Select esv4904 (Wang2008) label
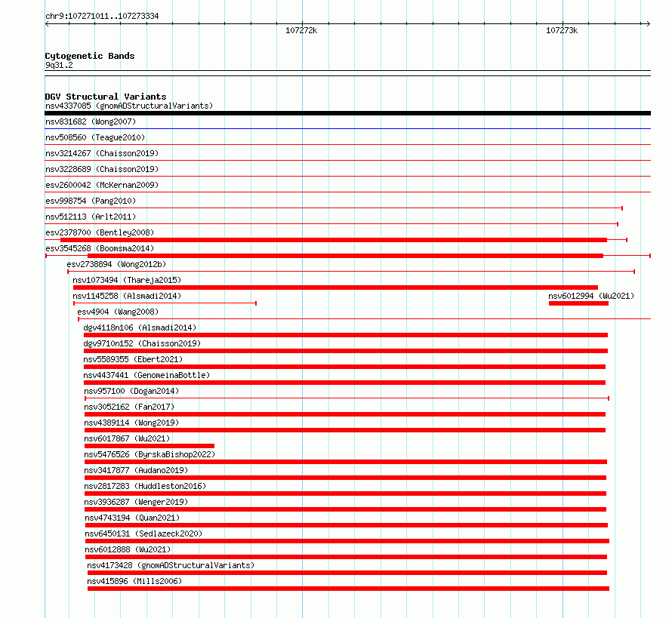Image resolution: width=672 pixels, height=618 pixels. 118,312
